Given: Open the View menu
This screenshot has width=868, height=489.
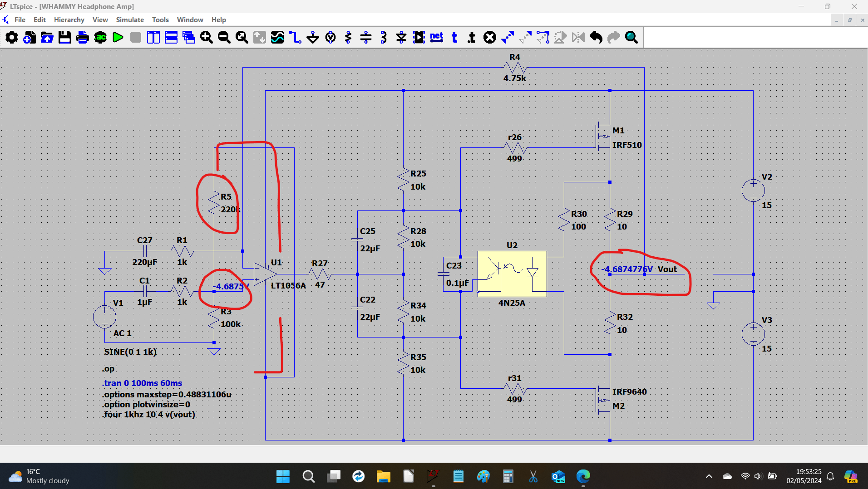Looking at the screenshot, I should [x=100, y=20].
